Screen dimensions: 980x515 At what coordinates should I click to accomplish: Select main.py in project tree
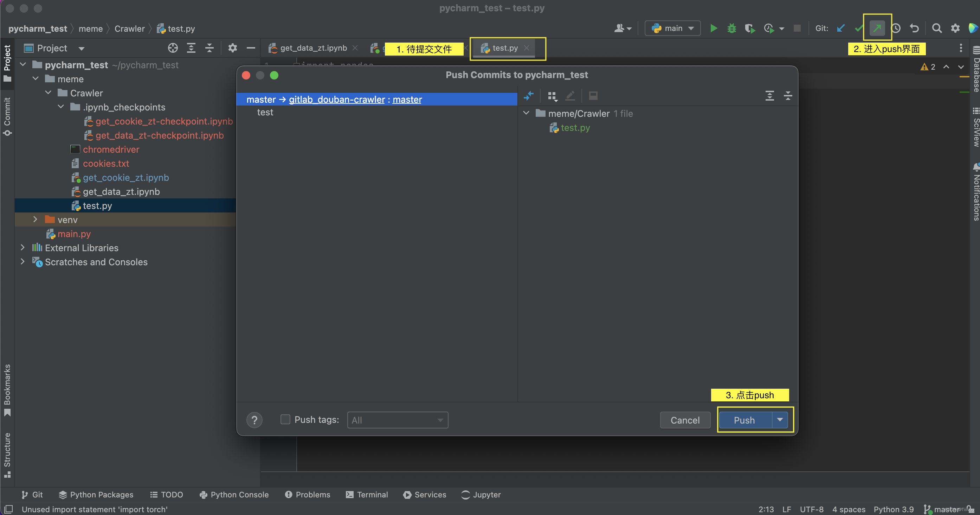pos(74,234)
